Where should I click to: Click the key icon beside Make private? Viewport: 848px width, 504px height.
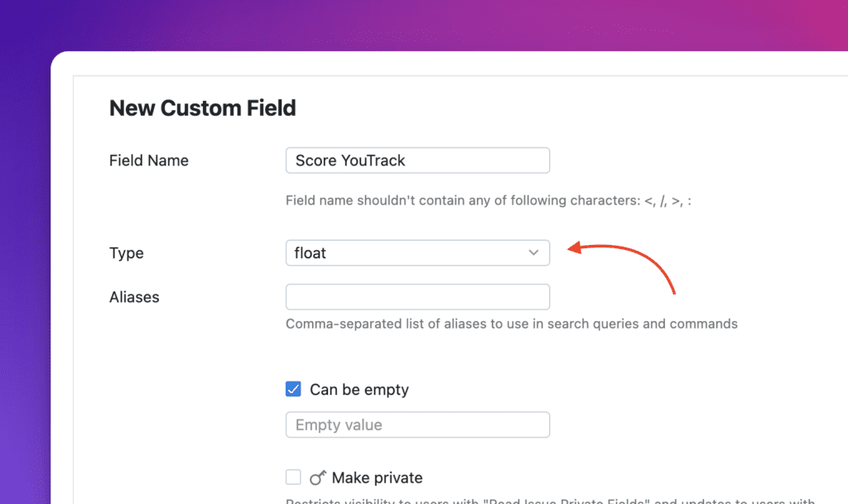click(320, 478)
